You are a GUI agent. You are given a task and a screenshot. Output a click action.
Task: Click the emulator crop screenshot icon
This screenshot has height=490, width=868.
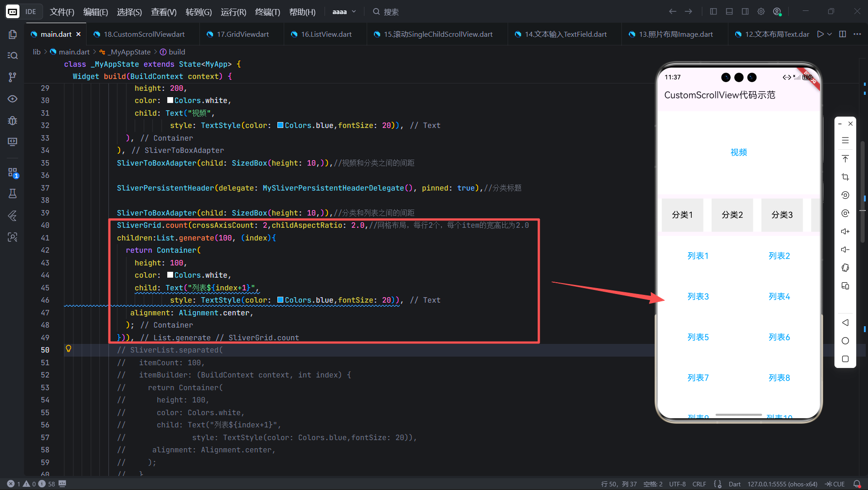845,177
